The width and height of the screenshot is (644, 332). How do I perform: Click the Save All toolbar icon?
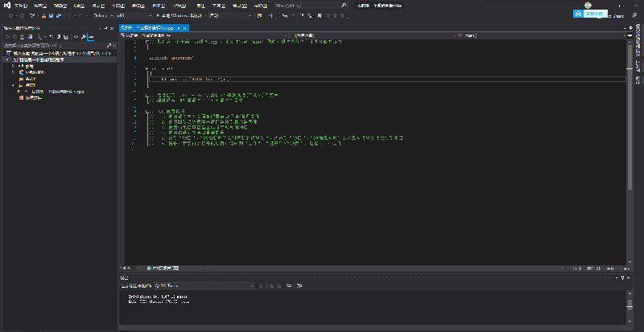click(60, 15)
